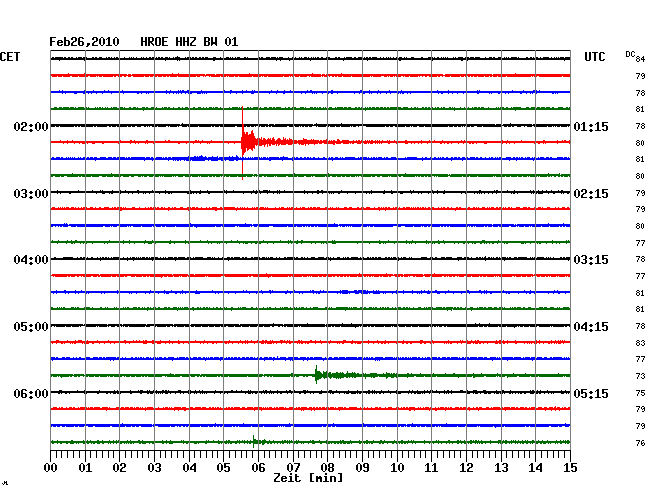650x494 pixels.
Task: Click the DC value 73
Action: [640, 376]
